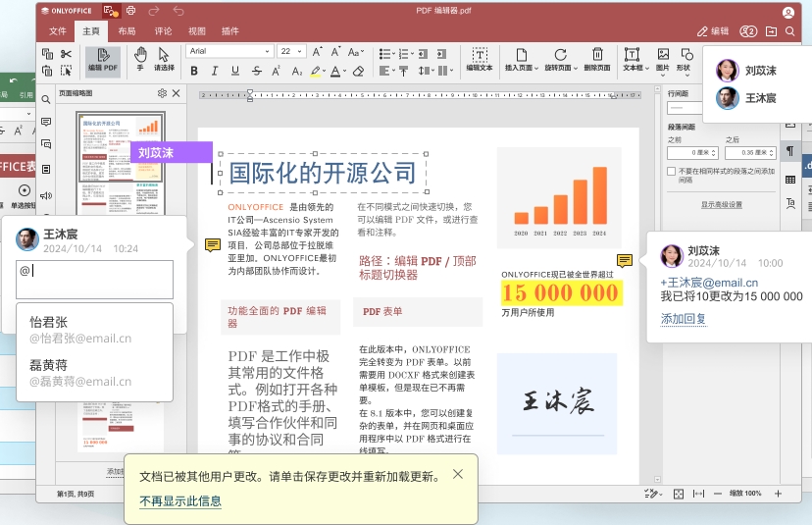The height and width of the screenshot is (525, 812).
Task: Click the 编辑文本 tool
Action: 480,60
